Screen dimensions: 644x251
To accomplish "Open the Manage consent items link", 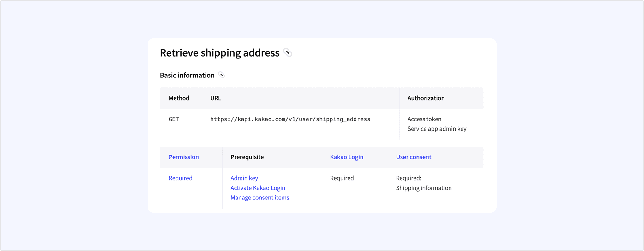I will [x=259, y=198].
